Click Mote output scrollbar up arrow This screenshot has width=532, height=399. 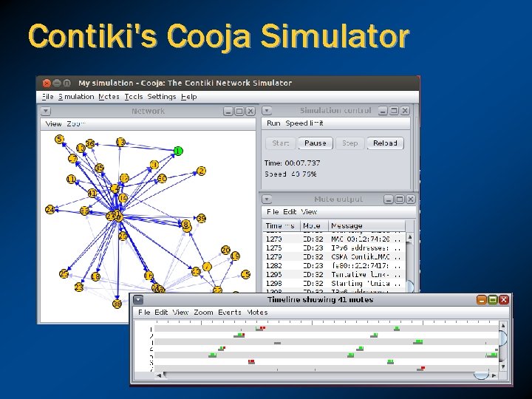coord(410,237)
